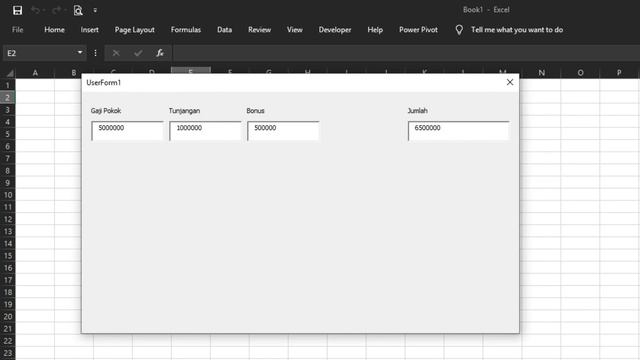Switch to the Insert ribbon tab
The height and width of the screenshot is (360, 640).
[89, 30]
